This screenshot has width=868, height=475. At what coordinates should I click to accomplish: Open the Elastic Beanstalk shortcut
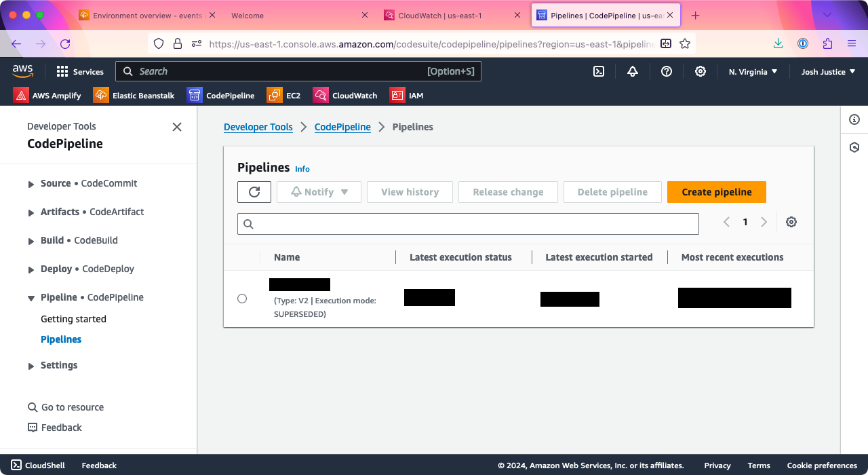134,96
